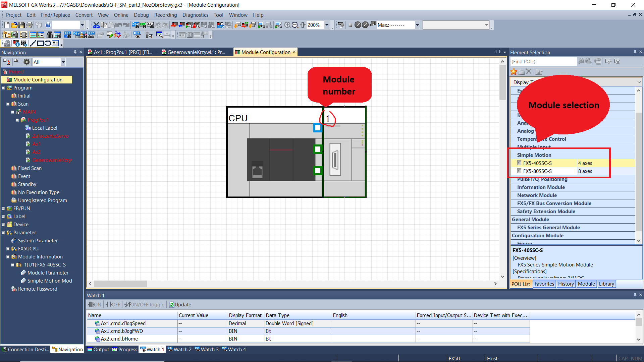Click the stop square icon in monitor toolbar

[x=350, y=25]
